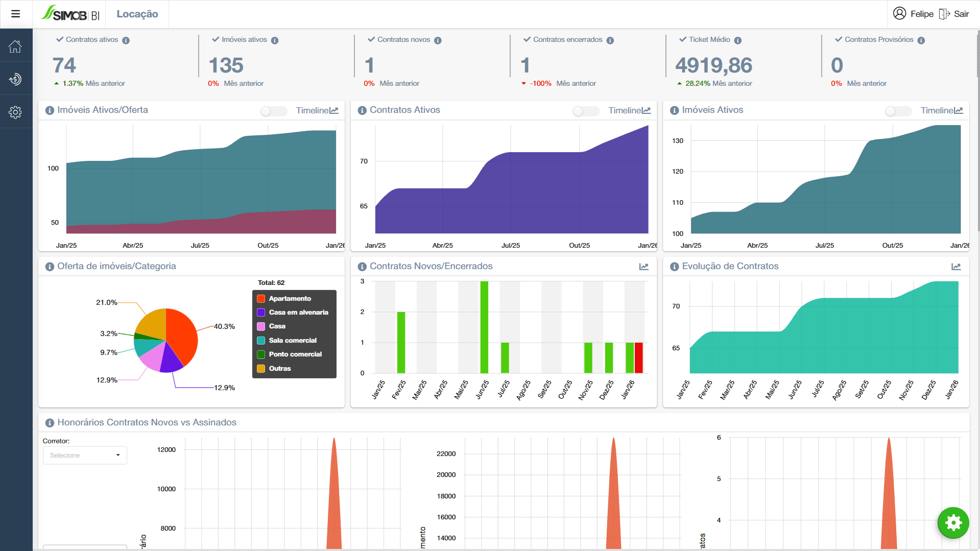Click the SIMOB BI logo

click(x=70, y=14)
